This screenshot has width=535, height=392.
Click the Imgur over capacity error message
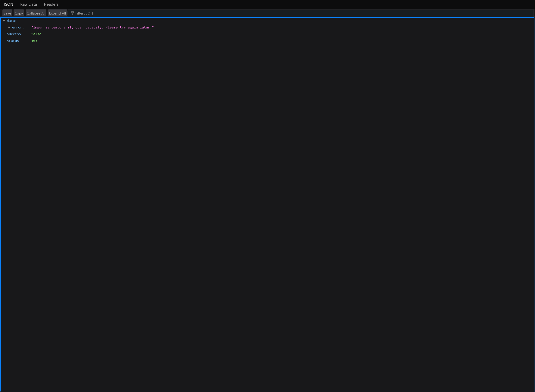[x=93, y=28]
